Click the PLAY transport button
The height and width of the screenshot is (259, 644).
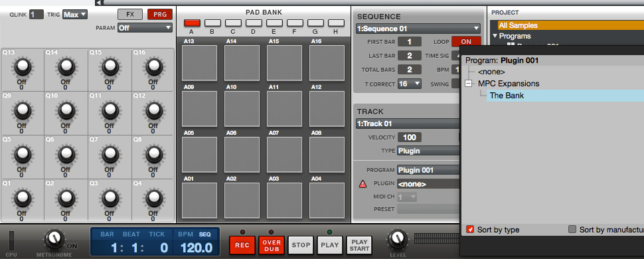pos(330,245)
